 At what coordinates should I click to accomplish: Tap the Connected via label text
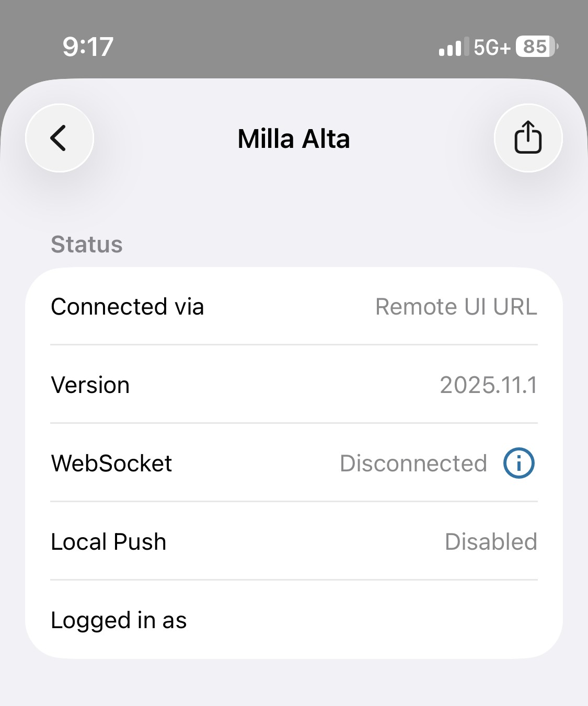(128, 307)
